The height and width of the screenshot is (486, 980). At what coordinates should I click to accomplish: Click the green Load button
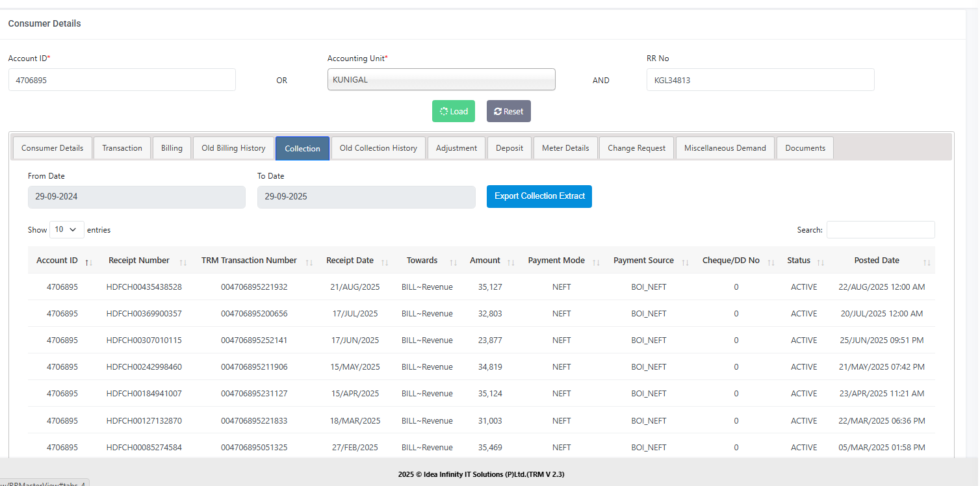[454, 111]
